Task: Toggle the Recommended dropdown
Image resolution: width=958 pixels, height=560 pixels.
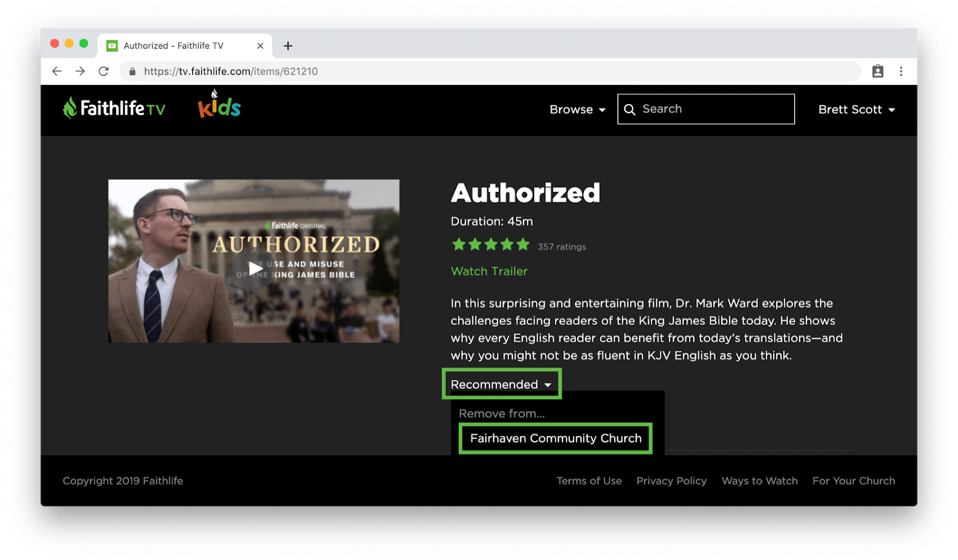Action: tap(502, 384)
